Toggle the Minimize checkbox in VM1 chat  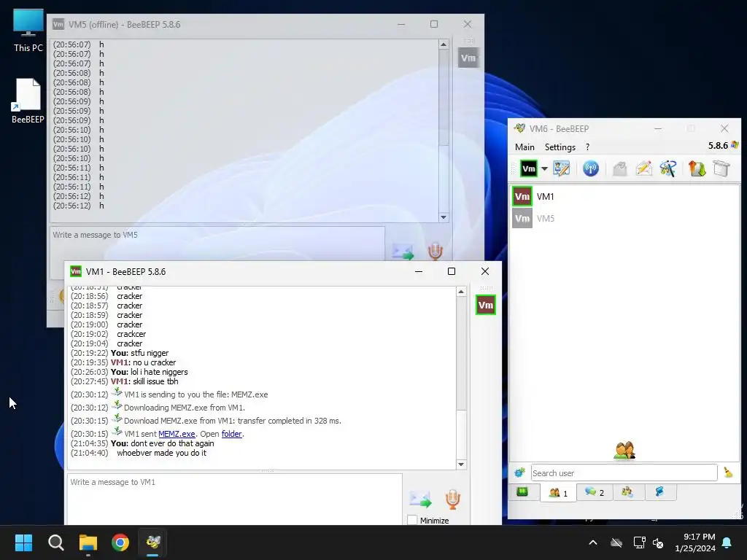413,521
